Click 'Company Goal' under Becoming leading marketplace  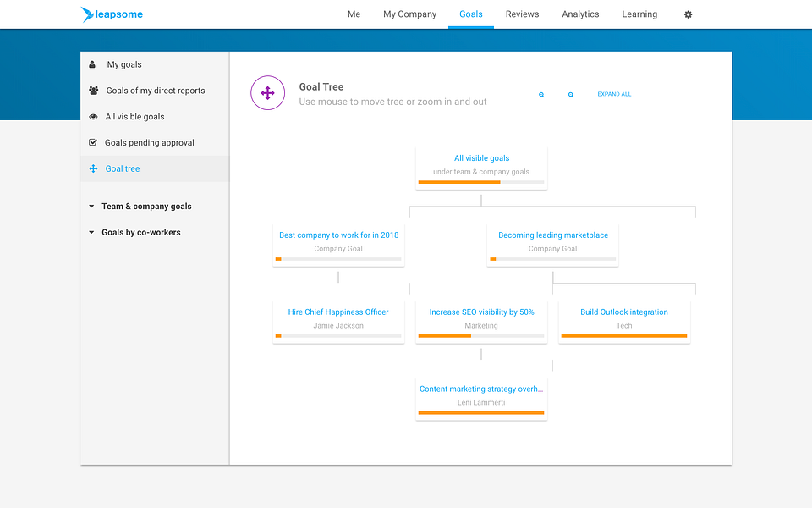tap(552, 248)
